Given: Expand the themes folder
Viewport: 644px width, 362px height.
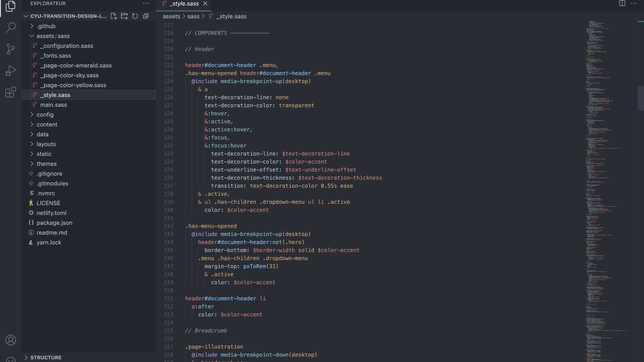Looking at the screenshot, I should pos(46,164).
